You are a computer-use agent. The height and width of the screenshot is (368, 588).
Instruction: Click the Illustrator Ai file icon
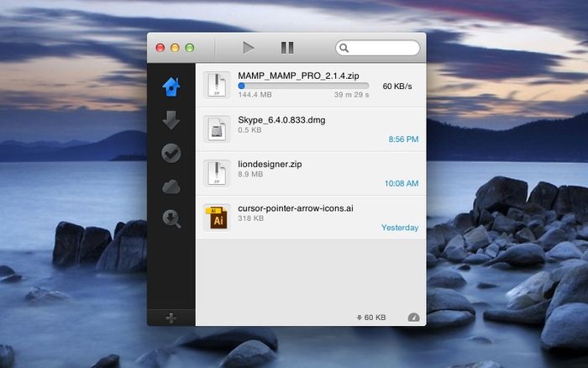pos(217,218)
